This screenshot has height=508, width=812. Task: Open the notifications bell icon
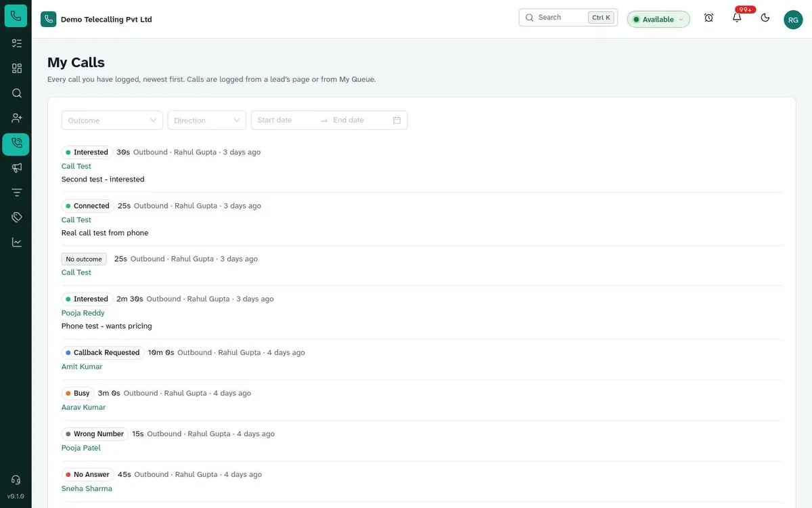click(737, 18)
